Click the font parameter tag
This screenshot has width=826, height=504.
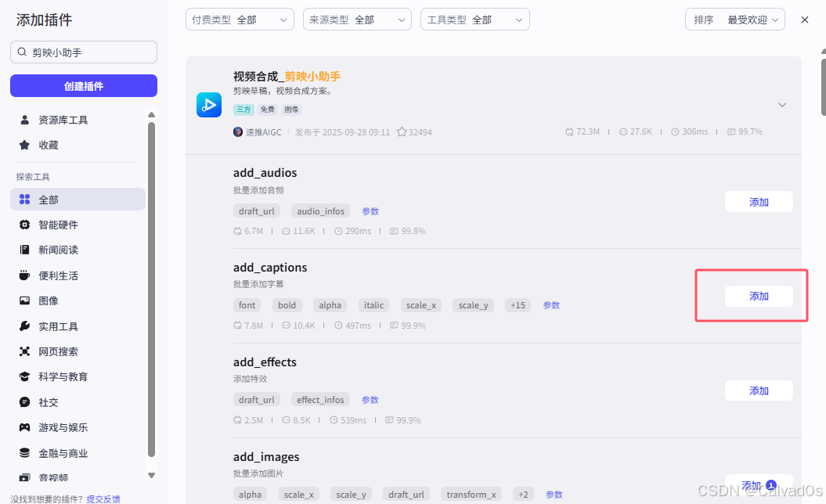click(247, 305)
